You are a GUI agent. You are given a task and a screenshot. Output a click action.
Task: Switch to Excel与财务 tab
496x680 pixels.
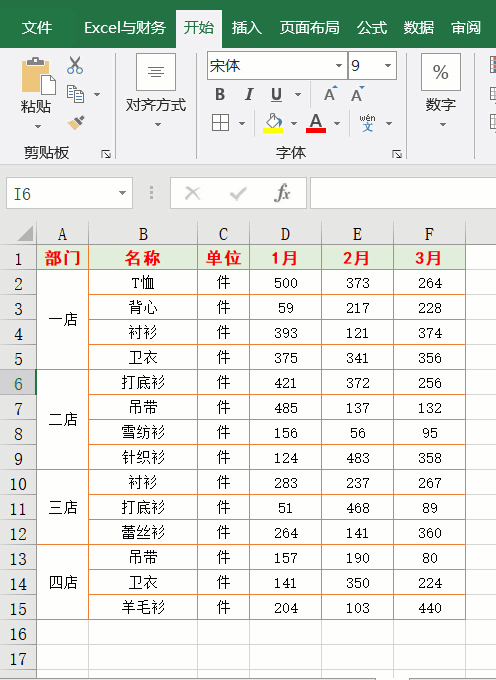click(x=125, y=28)
